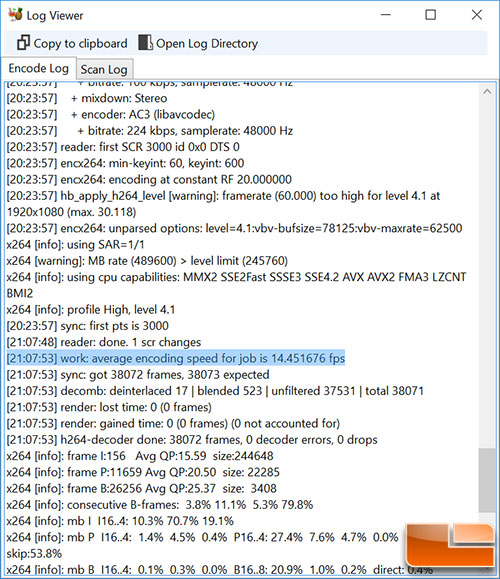
Task: Click the 'using cpu capabilities' log line
Action: 236,277
